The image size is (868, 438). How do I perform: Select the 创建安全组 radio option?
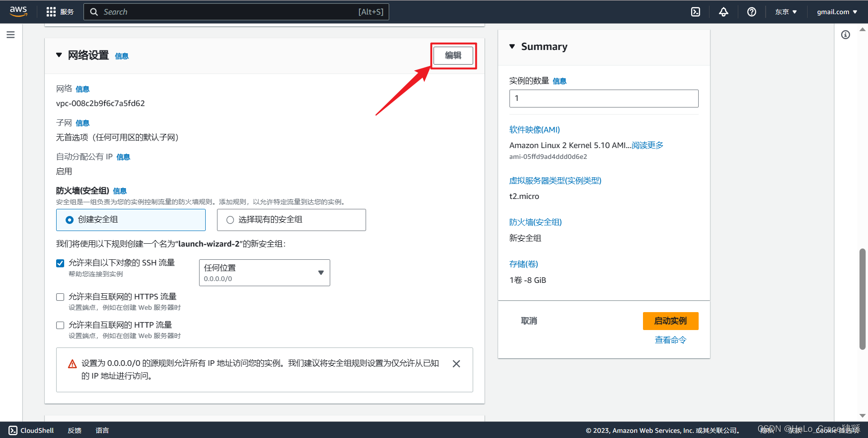tap(70, 220)
